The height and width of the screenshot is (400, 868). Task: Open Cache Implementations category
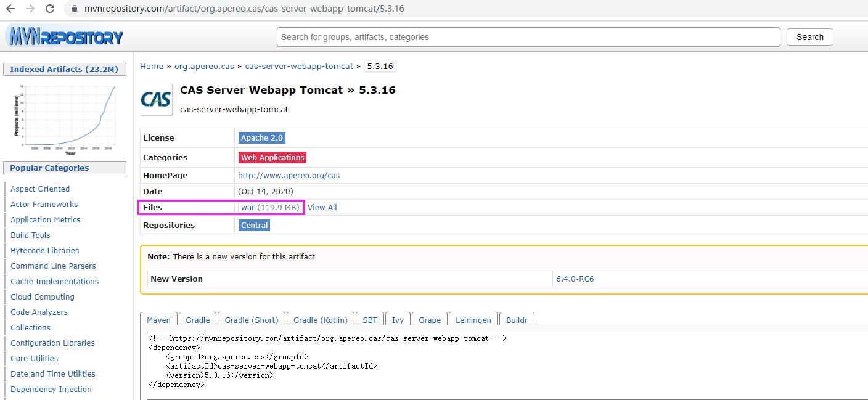(x=55, y=282)
